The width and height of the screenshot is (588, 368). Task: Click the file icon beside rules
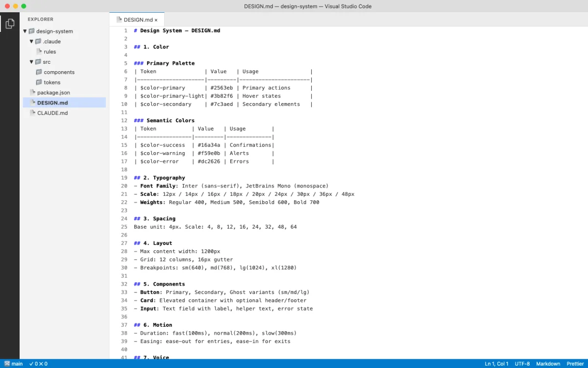click(40, 52)
